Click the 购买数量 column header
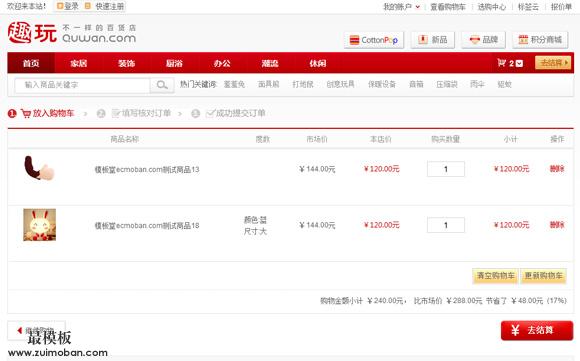580x361 pixels. (x=445, y=139)
